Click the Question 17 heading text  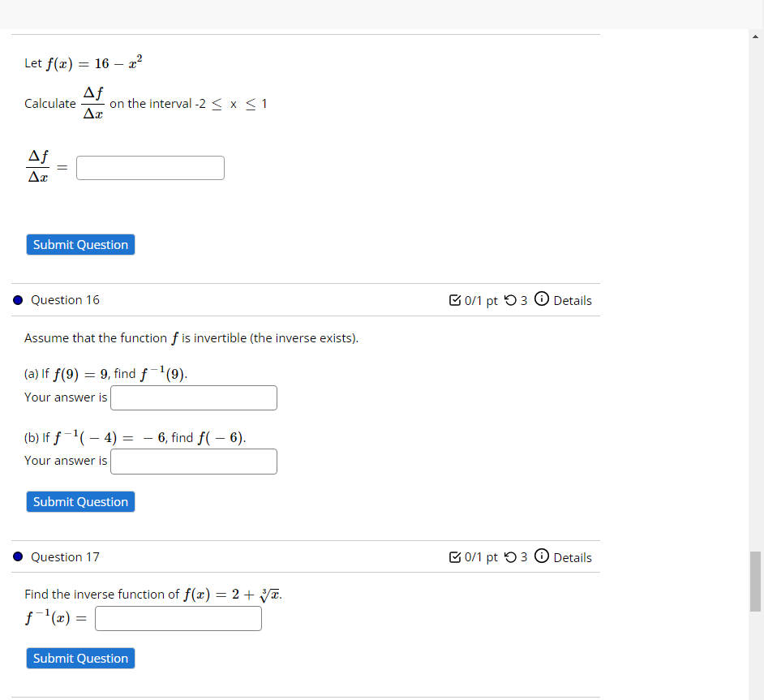(65, 557)
